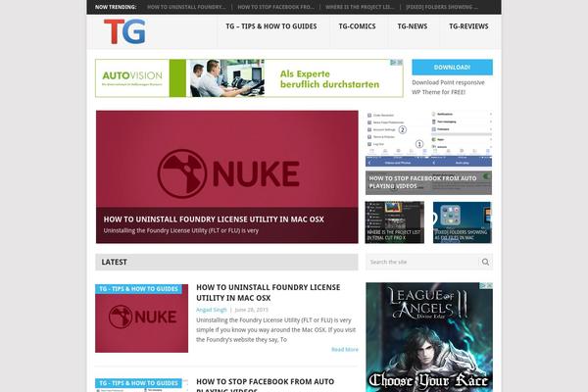Screen dimensions: 588x392
Task: Open the TG-Comics menu item
Action: pyautogui.click(x=357, y=26)
